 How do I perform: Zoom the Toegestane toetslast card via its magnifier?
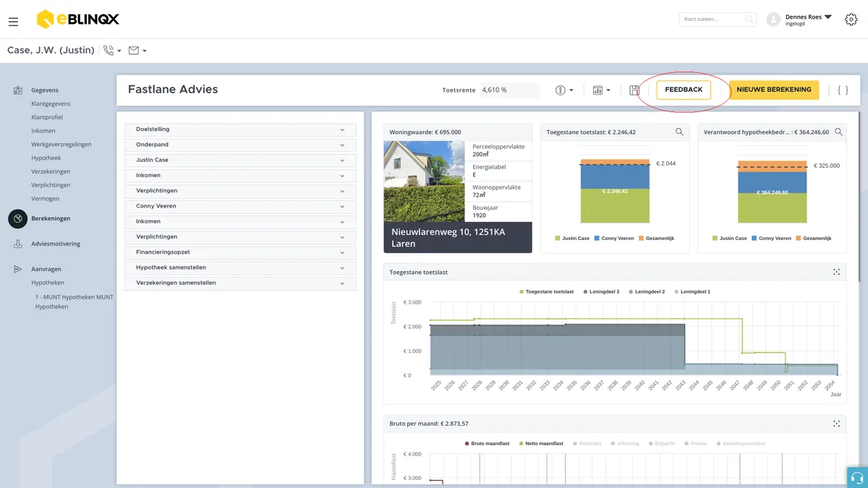click(679, 132)
